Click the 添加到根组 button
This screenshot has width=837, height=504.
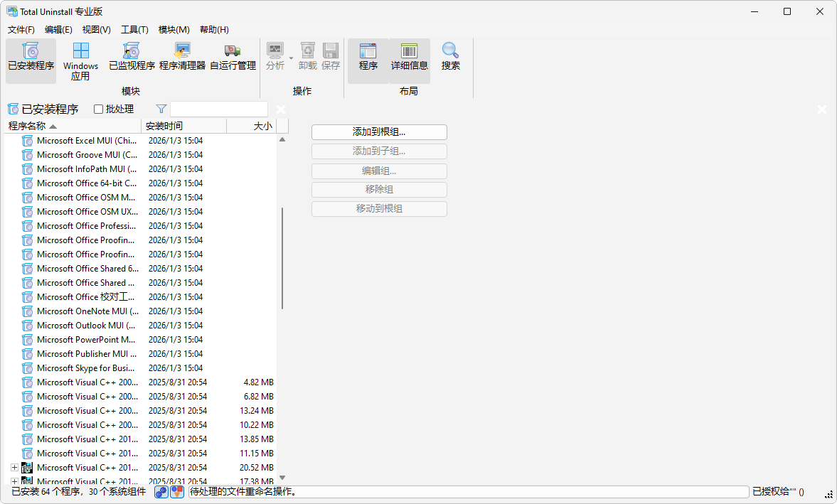click(x=379, y=132)
